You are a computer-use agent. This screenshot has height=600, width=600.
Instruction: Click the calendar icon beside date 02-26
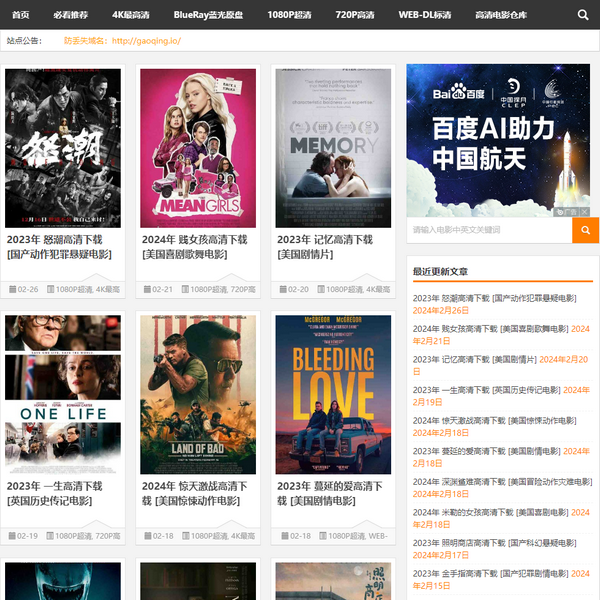[x=11, y=290]
